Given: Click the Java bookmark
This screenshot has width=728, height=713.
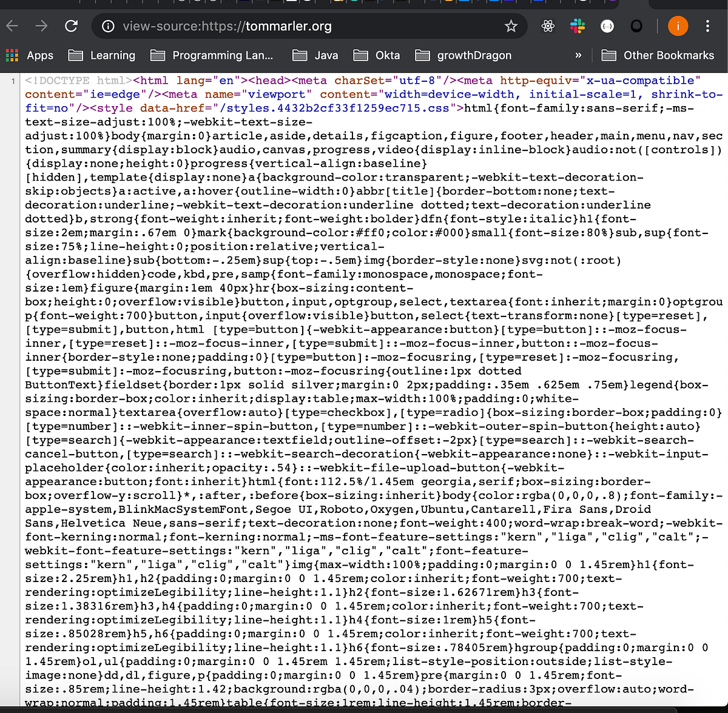Looking at the screenshot, I should pyautogui.click(x=315, y=55).
